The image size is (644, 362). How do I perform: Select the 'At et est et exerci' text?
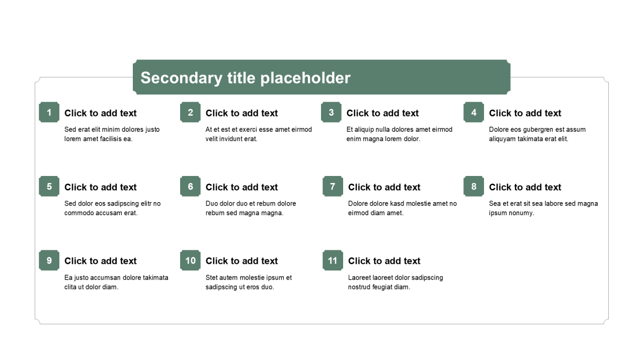tap(259, 134)
